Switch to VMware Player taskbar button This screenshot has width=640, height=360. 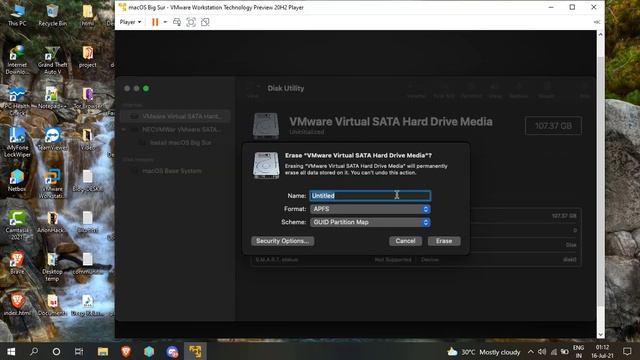tap(195, 351)
